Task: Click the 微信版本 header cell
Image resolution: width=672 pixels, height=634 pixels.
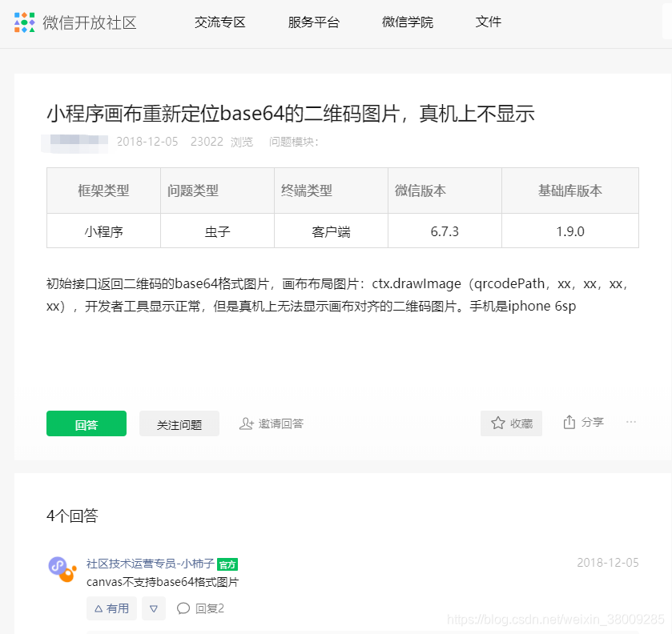Action: click(445, 191)
